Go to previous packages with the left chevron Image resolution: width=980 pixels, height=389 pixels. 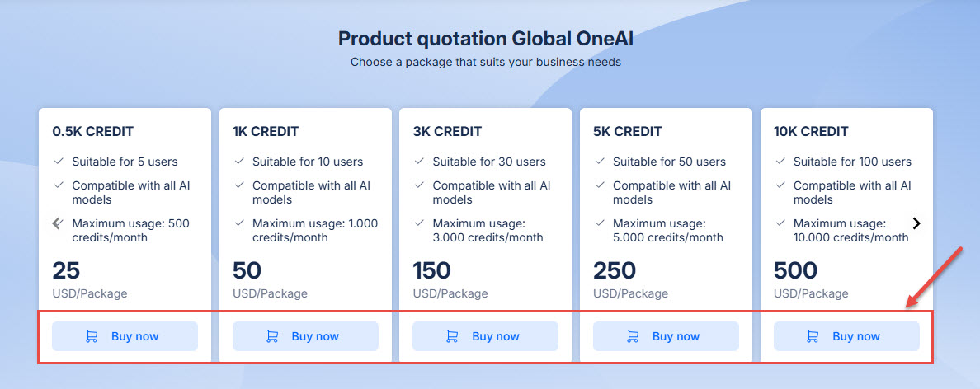pos(57,223)
